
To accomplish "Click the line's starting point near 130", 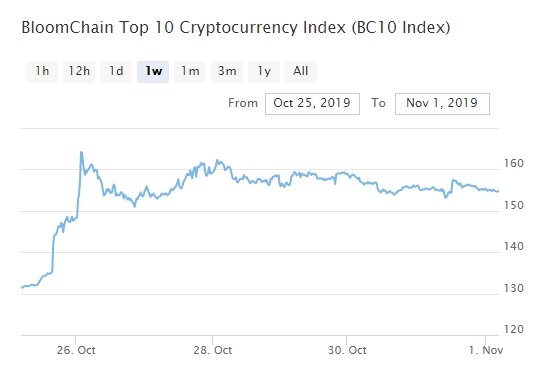I will [x=22, y=288].
